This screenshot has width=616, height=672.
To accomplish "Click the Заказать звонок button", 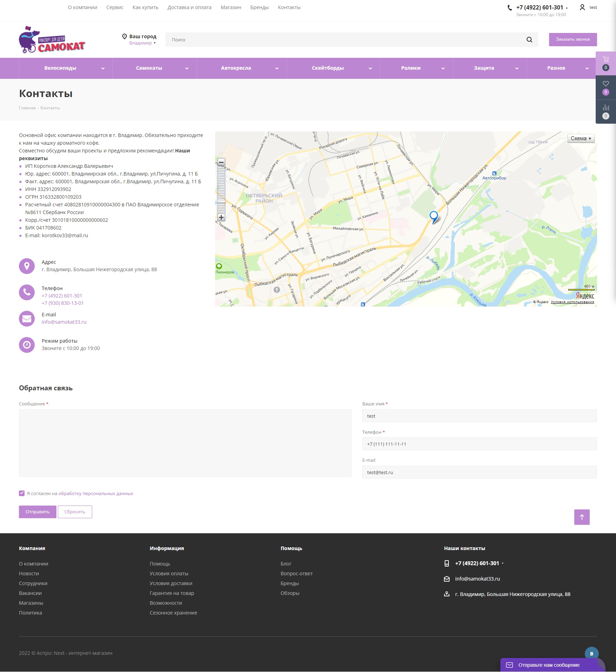I will coord(573,39).
